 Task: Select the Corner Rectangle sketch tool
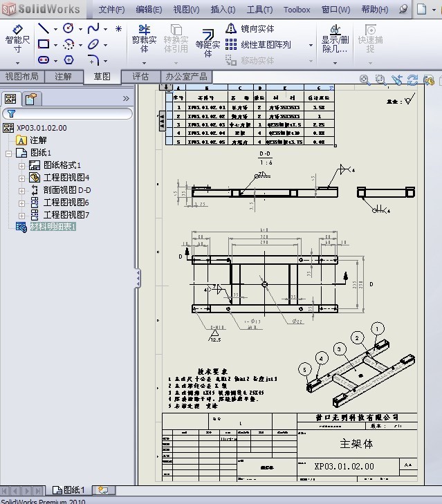(44, 44)
